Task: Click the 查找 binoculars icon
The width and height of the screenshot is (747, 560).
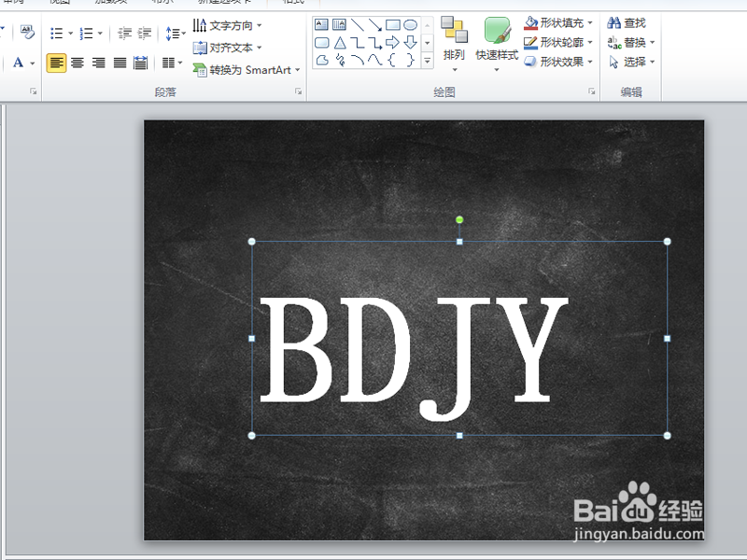Action: (614, 22)
